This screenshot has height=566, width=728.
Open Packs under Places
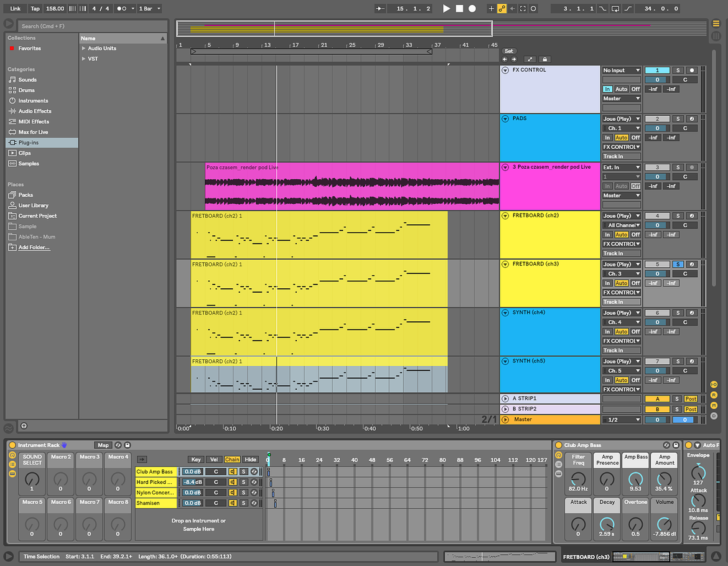(x=26, y=195)
